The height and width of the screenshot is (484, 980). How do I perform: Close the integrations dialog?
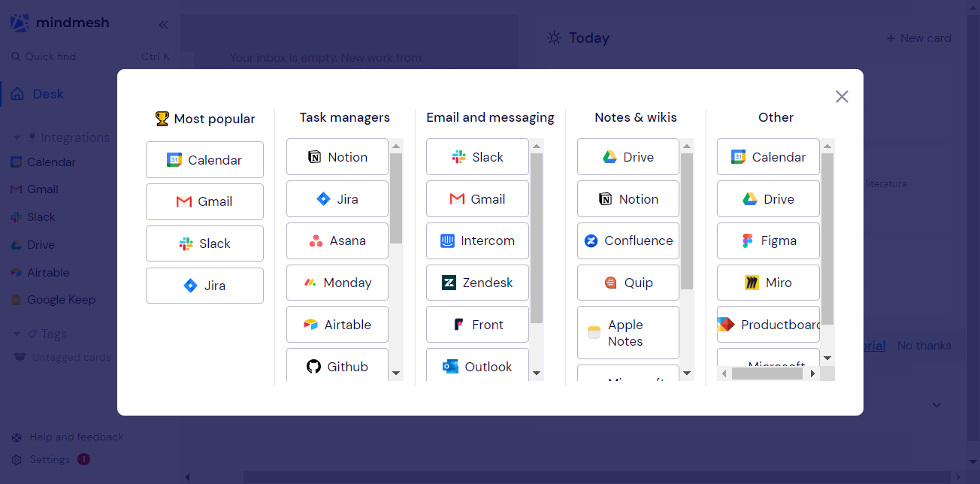[x=842, y=96]
